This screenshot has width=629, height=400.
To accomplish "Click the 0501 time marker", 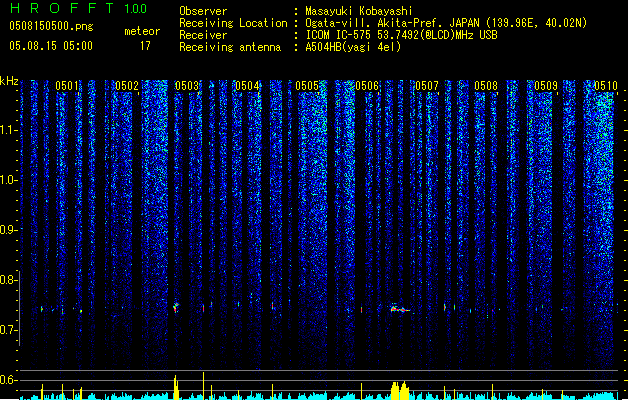I will coord(67,86).
